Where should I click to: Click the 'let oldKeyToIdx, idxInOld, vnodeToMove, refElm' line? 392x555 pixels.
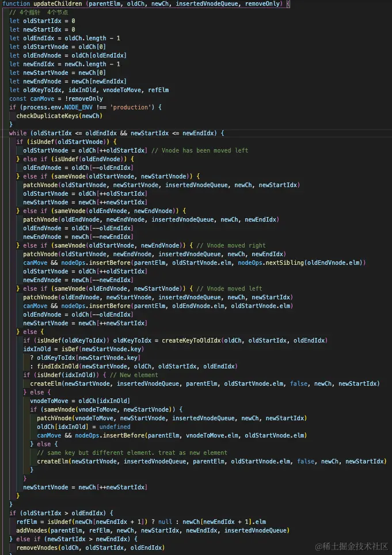tap(89, 90)
